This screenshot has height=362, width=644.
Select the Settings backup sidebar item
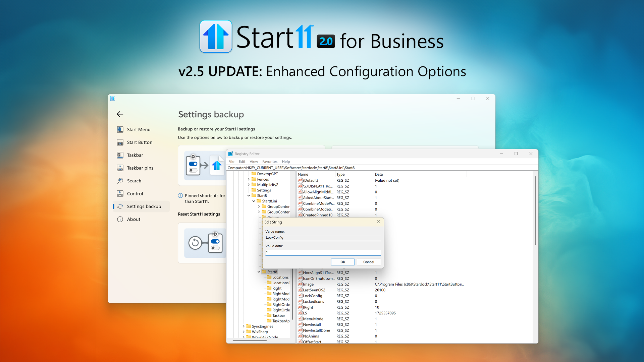(141, 206)
